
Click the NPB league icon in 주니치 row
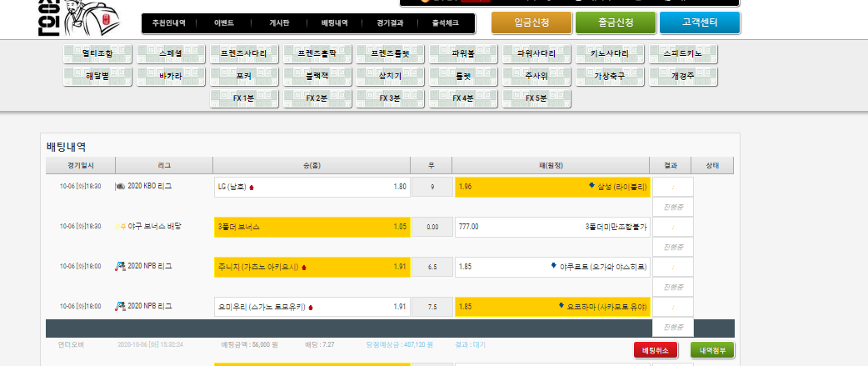point(120,267)
